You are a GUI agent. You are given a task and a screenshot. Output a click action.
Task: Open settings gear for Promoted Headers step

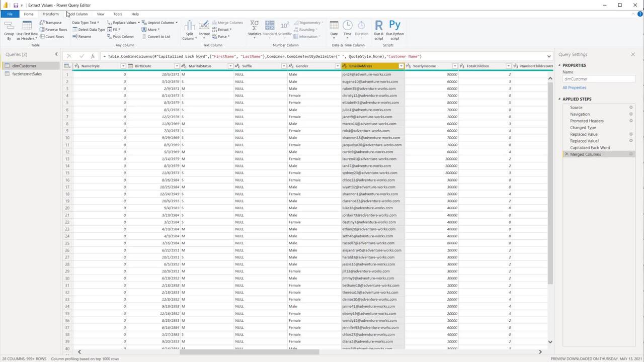click(631, 121)
